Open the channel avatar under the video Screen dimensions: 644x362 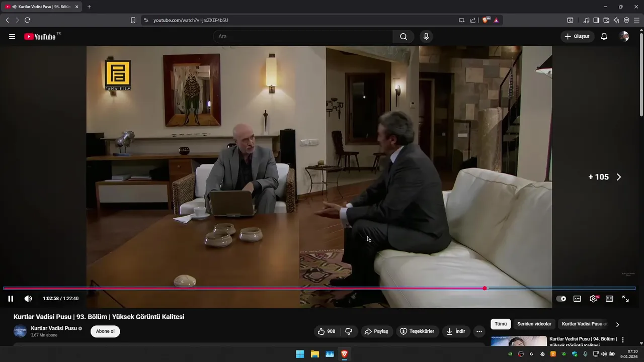click(x=20, y=331)
